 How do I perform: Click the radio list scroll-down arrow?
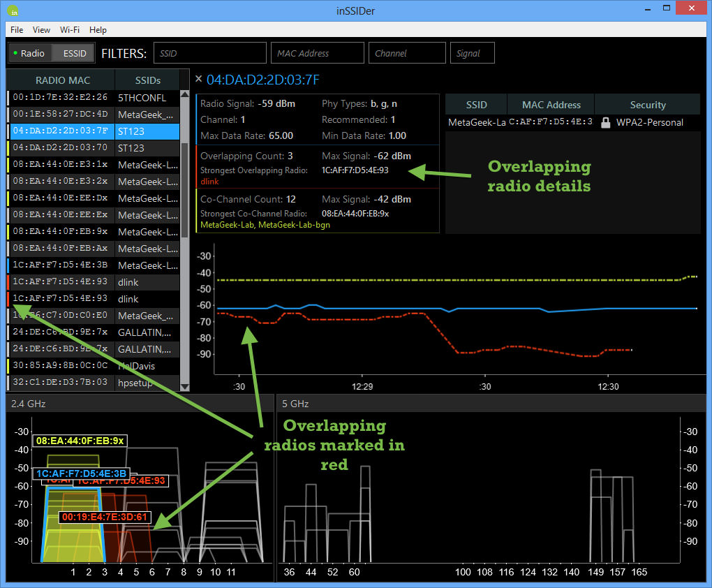(185, 387)
